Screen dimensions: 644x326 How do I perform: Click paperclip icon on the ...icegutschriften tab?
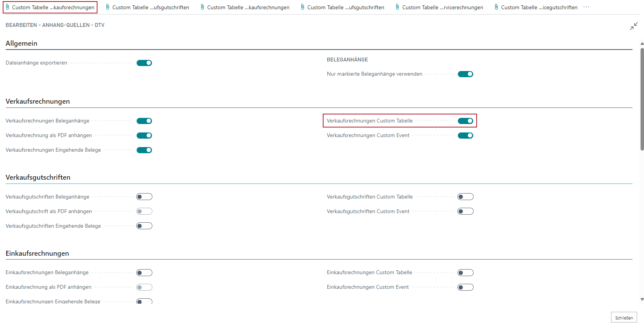coord(496,7)
